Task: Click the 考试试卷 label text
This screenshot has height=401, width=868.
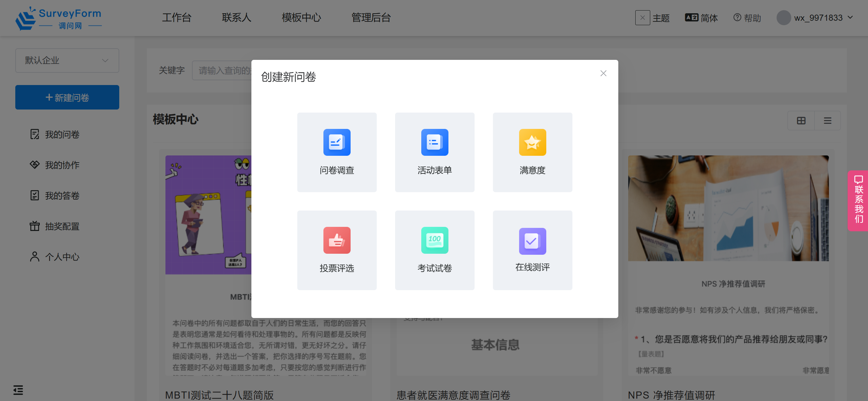Action: [x=435, y=268]
